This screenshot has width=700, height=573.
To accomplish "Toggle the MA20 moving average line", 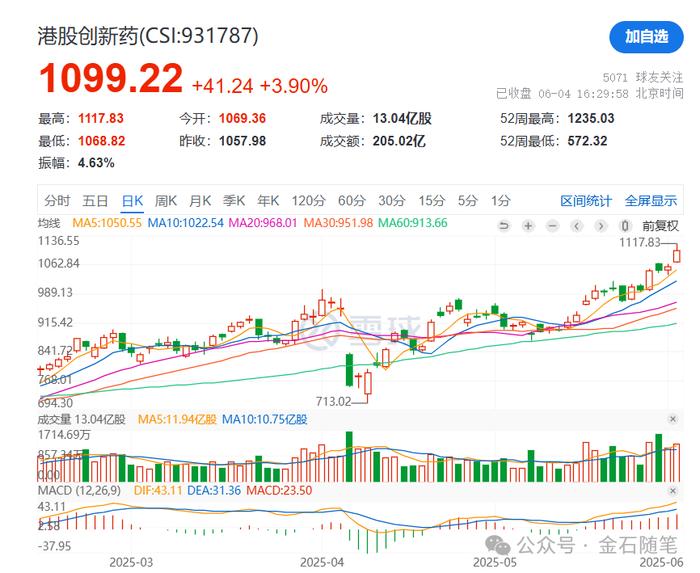I will (x=265, y=223).
